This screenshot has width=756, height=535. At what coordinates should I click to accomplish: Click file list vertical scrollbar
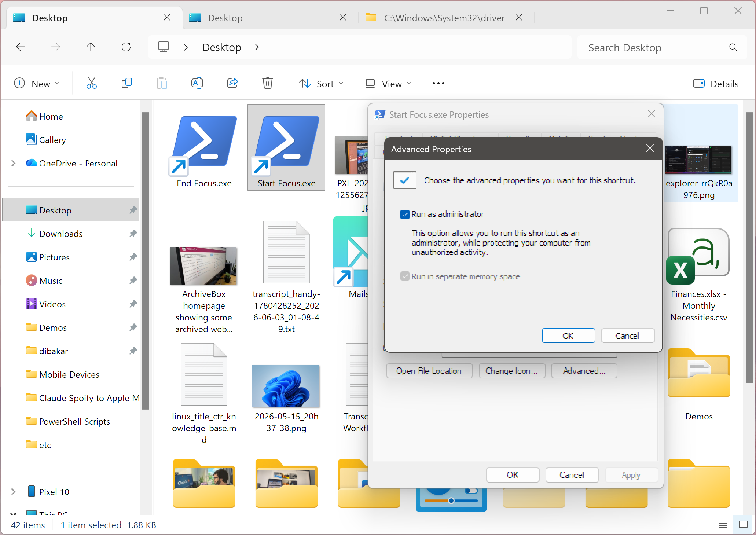coord(749,248)
